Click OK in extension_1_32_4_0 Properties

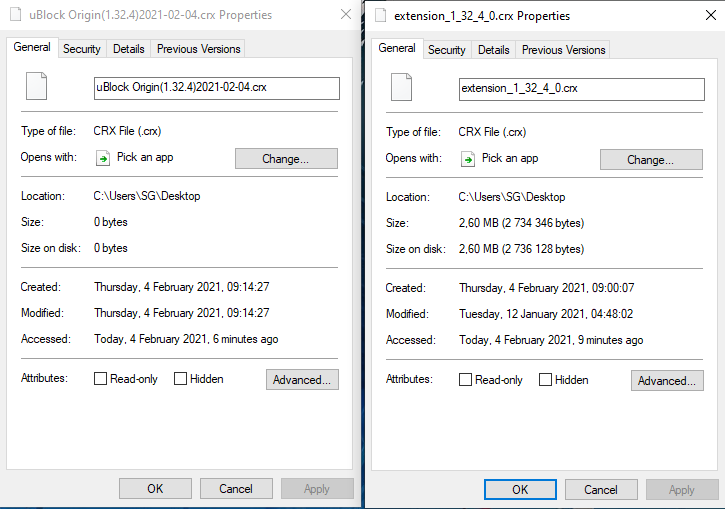coord(520,490)
